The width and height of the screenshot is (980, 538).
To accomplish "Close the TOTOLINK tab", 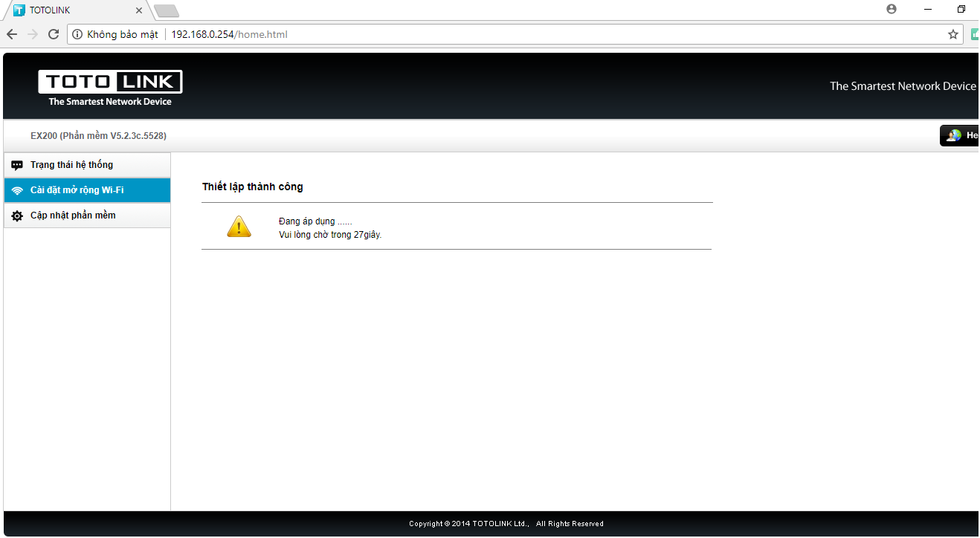I will tap(139, 10).
